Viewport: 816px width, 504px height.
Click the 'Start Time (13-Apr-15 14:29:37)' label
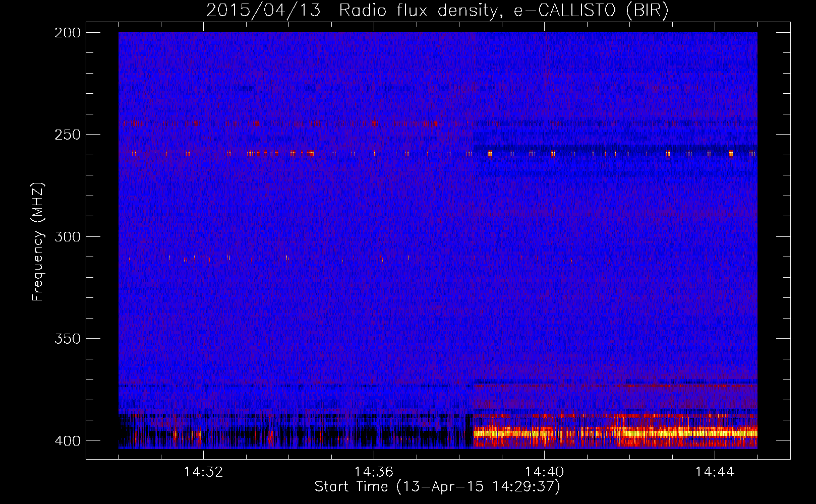(437, 487)
